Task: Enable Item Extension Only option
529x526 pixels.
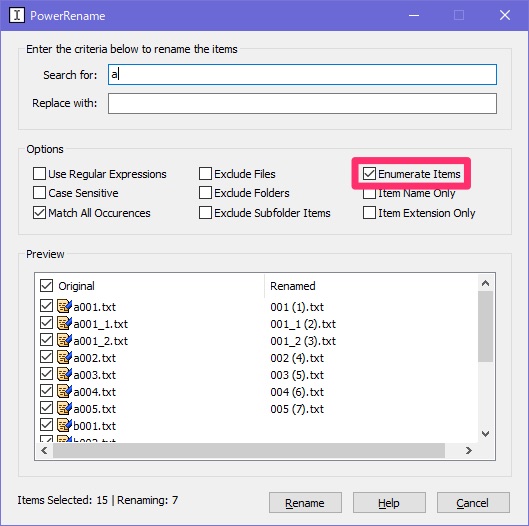Action: 369,213
